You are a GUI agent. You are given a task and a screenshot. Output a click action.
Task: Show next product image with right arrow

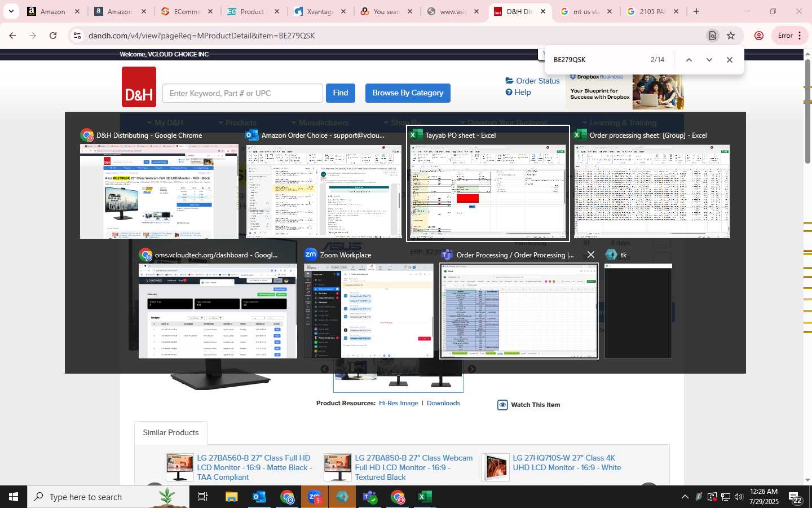[x=472, y=369]
